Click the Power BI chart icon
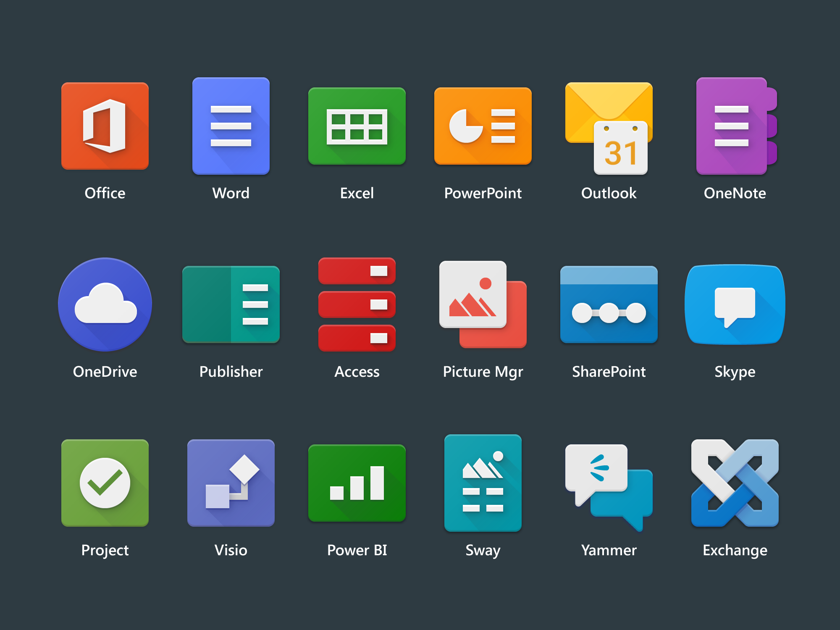This screenshot has height=630, width=840. (357, 484)
